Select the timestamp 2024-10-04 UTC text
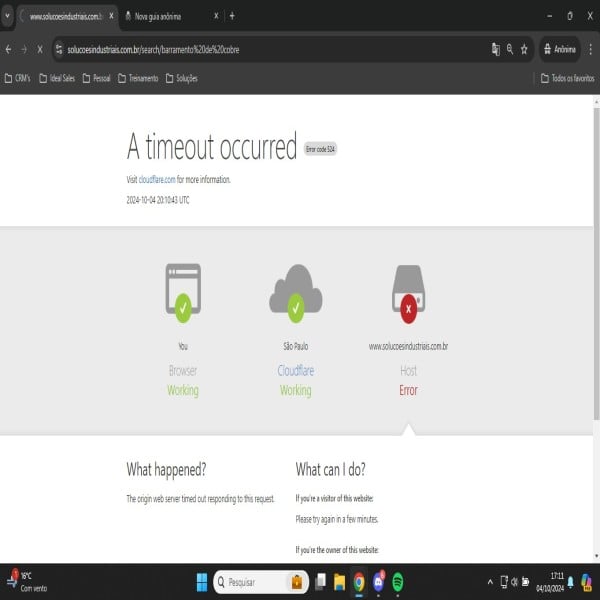The height and width of the screenshot is (600, 600). point(158,200)
